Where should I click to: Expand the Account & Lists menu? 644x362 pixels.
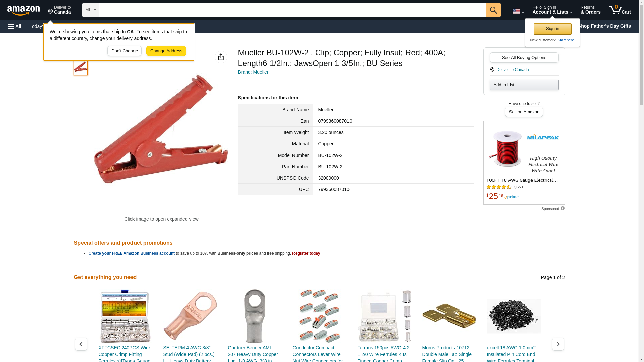pyautogui.click(x=552, y=10)
